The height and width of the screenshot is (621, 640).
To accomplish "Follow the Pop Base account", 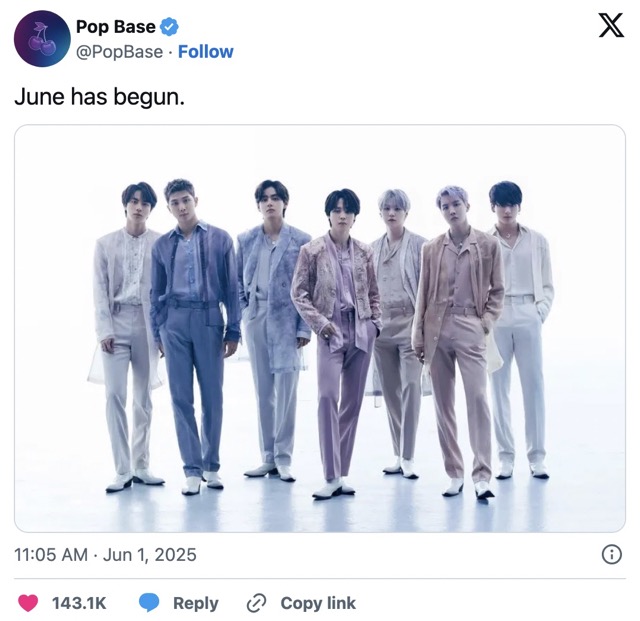I will (x=206, y=52).
